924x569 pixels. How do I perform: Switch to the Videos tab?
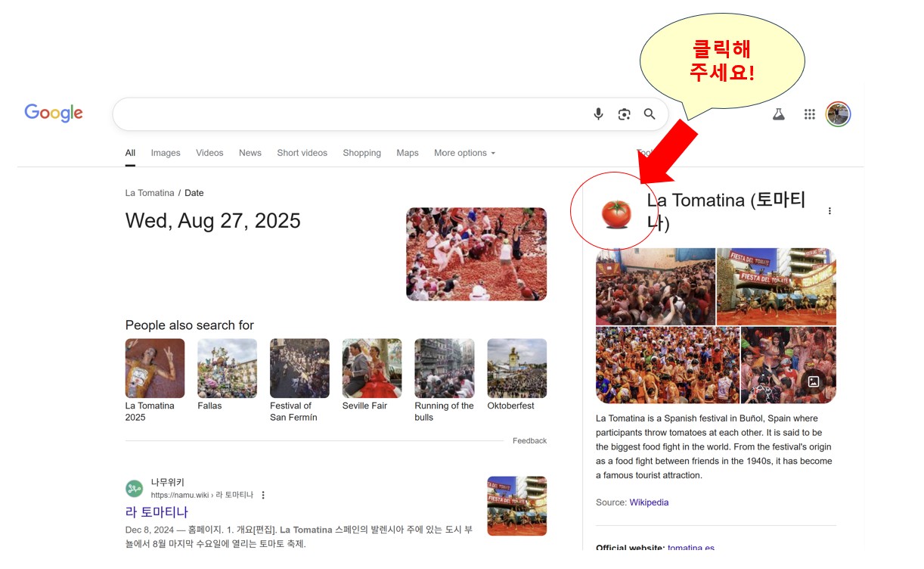[x=209, y=153]
